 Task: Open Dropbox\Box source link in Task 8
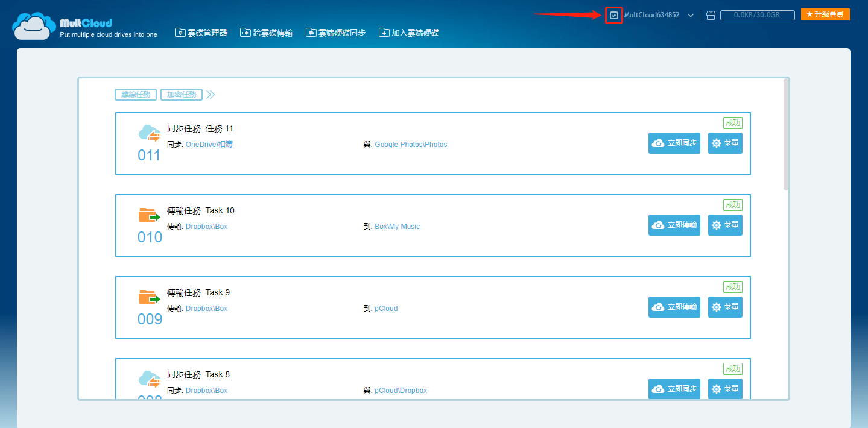206,391
